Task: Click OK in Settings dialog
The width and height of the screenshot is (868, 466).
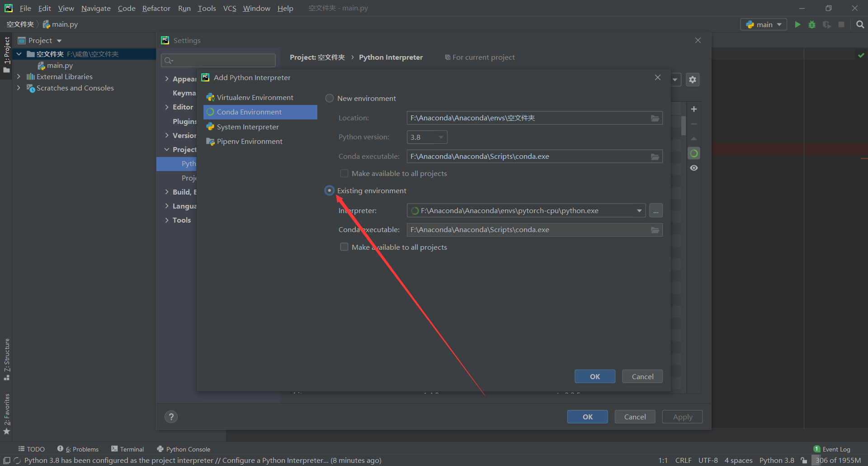Action: pyautogui.click(x=587, y=417)
